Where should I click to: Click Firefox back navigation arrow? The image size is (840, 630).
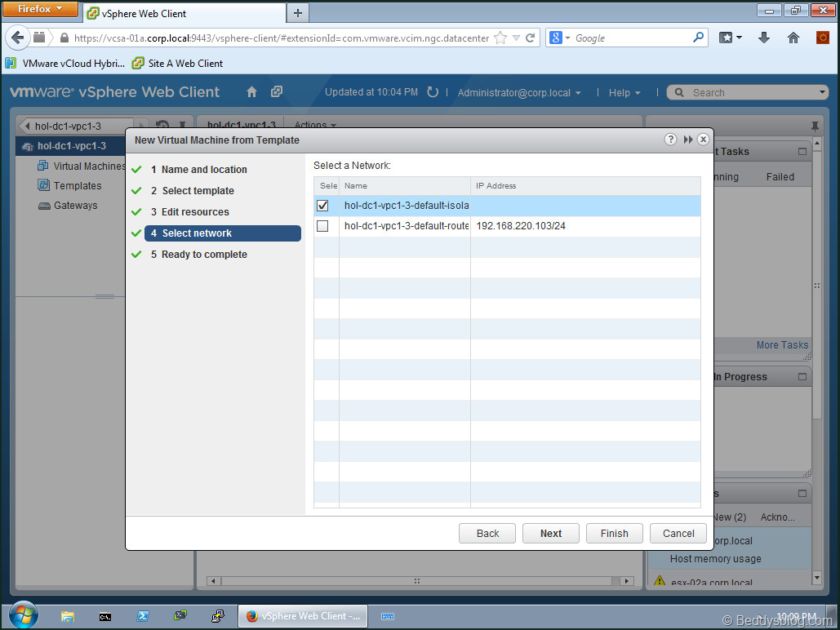pyautogui.click(x=17, y=38)
